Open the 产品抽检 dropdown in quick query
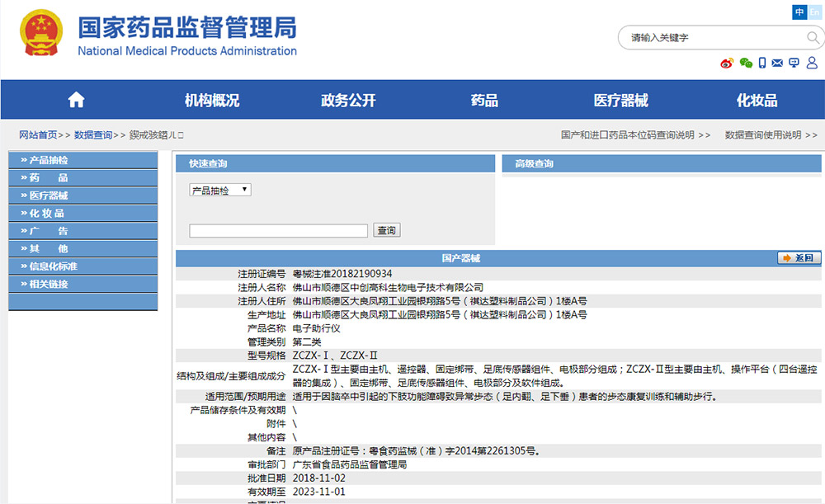825x504 pixels. coord(220,191)
